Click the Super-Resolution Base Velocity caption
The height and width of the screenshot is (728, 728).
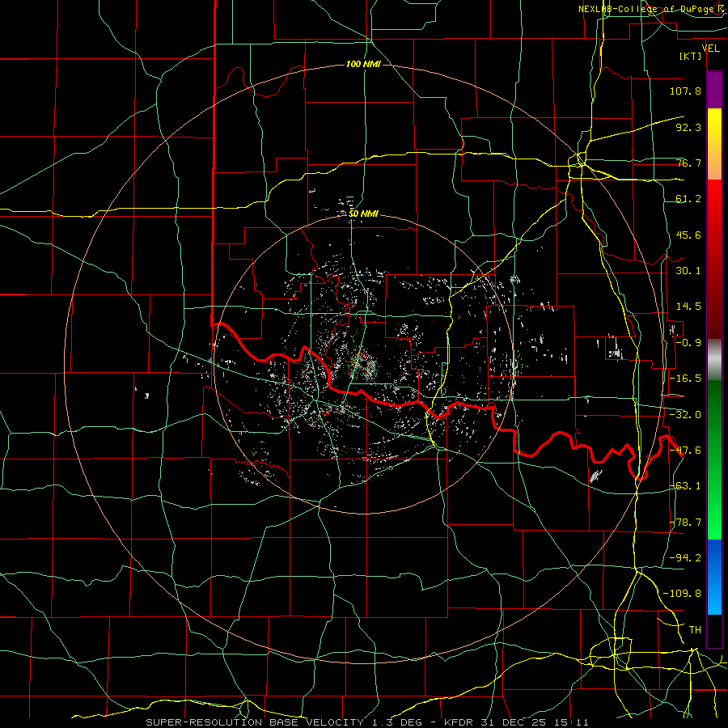367,722
